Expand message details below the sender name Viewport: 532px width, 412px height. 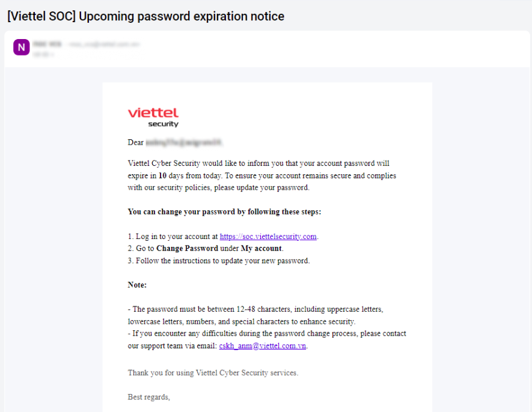click(44, 54)
